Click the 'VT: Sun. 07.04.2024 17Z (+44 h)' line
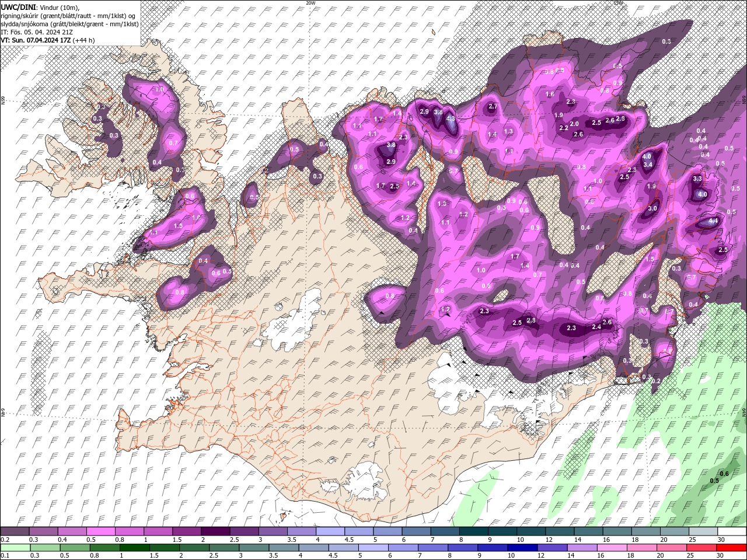 (48, 40)
